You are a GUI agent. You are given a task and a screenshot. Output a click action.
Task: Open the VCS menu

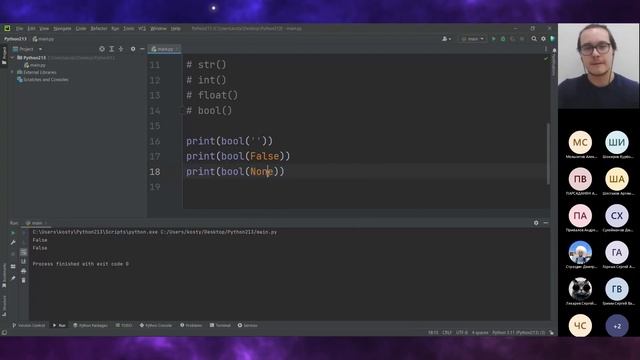[142, 29]
